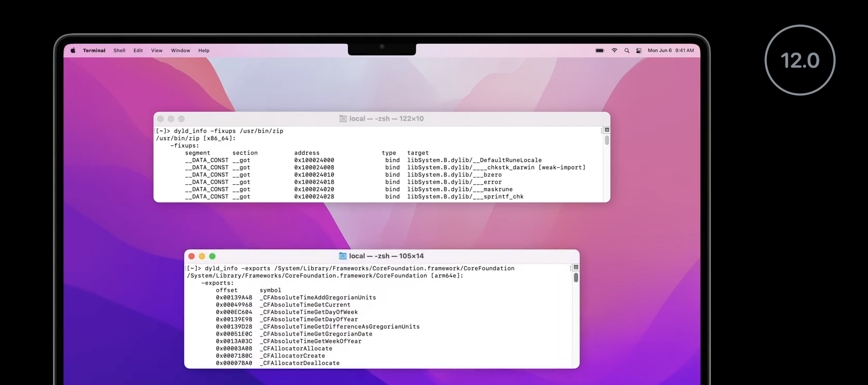This screenshot has height=385, width=868.
Task: Click the dyld_info -exports command line
Action: pos(351,268)
